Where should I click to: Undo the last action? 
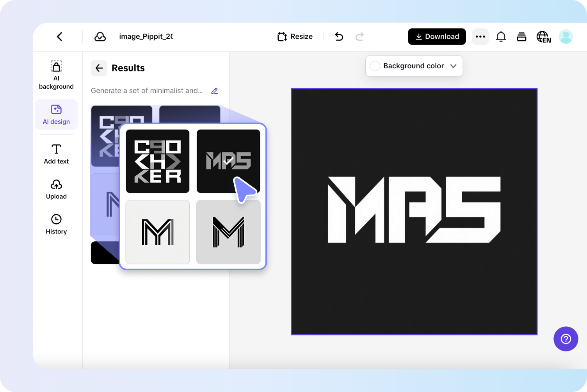pyautogui.click(x=339, y=36)
